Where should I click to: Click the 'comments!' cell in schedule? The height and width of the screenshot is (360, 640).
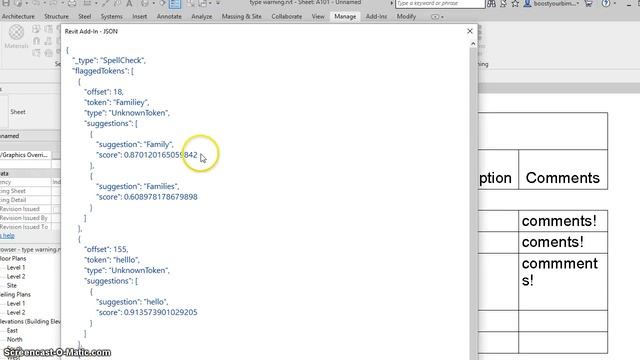[562, 221]
